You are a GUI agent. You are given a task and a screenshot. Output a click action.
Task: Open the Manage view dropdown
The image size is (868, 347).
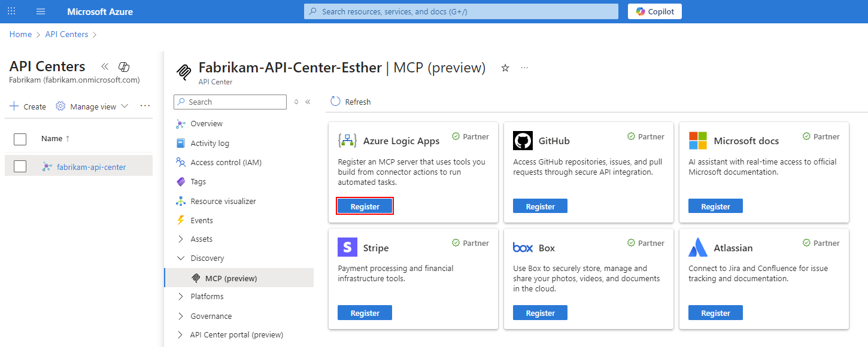92,106
